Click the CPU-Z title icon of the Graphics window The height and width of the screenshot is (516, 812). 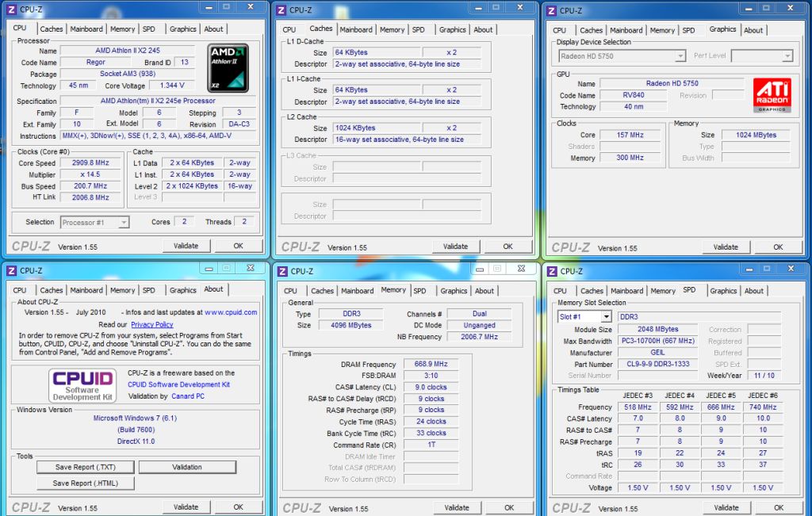point(551,10)
